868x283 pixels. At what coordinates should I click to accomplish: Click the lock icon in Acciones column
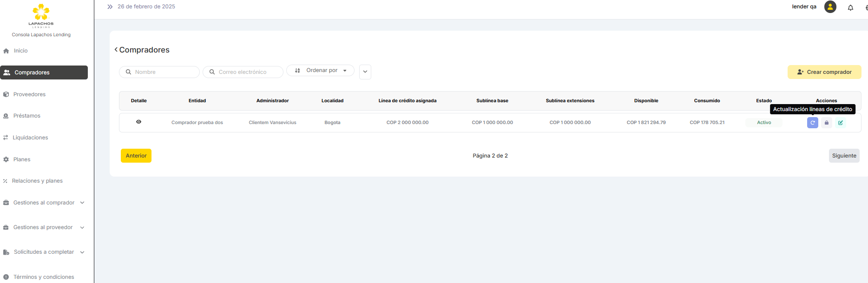point(826,123)
